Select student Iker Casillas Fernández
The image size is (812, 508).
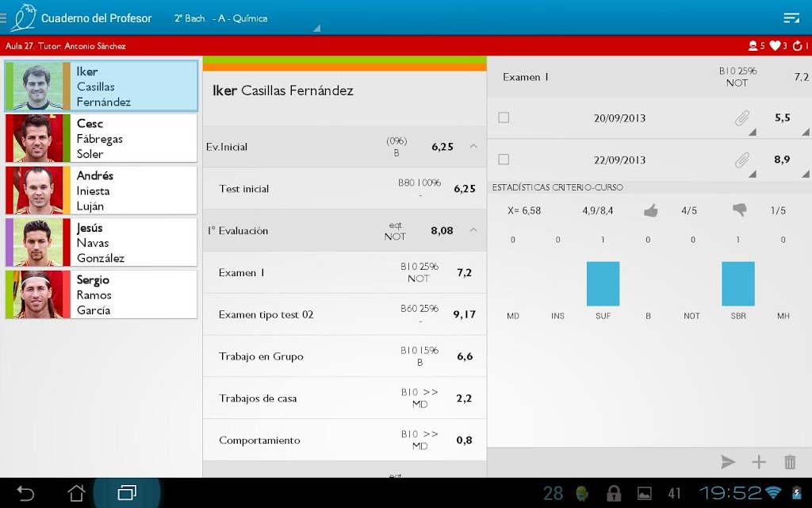[101, 86]
